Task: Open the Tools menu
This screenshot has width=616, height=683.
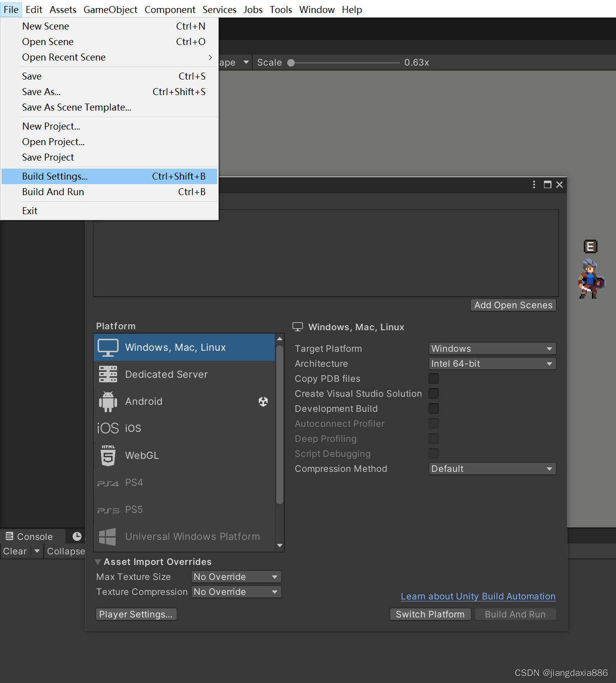Action: click(281, 10)
